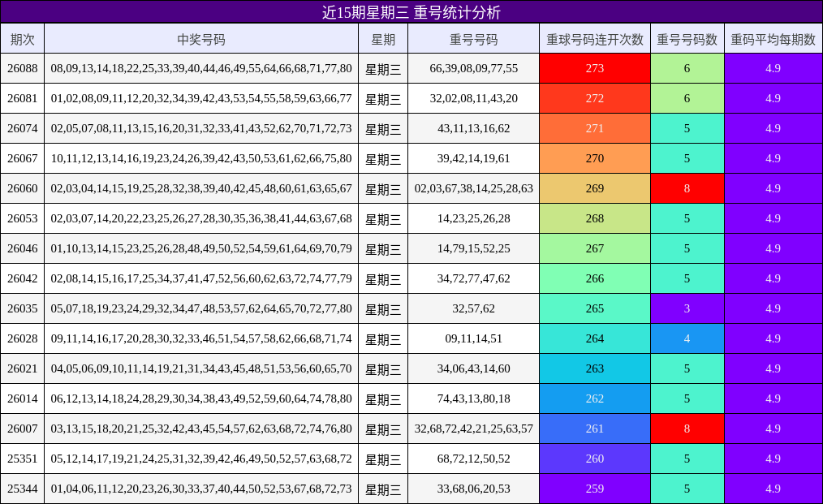Click the red 273 count cell
The image size is (823, 504).
click(593, 68)
